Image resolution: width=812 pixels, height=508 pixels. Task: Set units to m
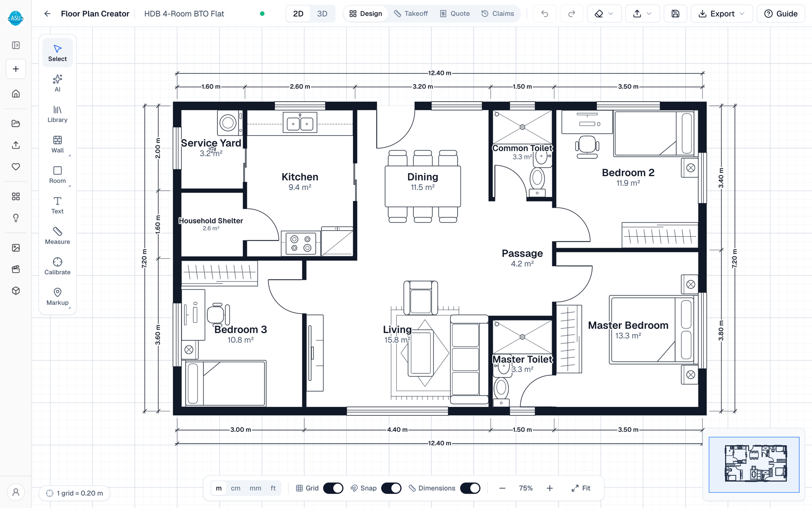pyautogui.click(x=219, y=488)
